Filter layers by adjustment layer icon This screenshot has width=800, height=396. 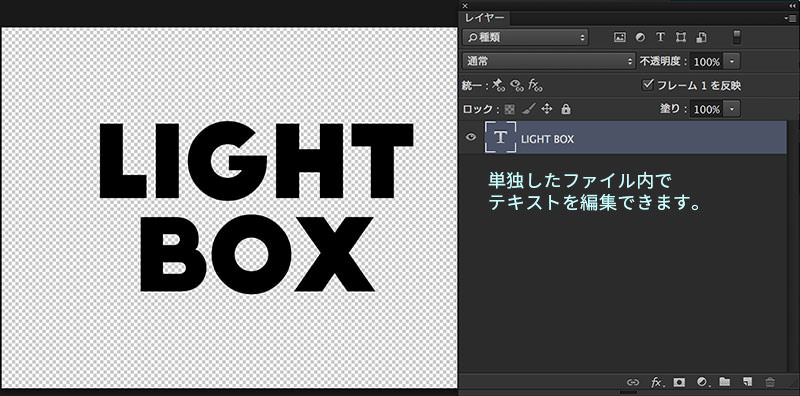coord(640,37)
